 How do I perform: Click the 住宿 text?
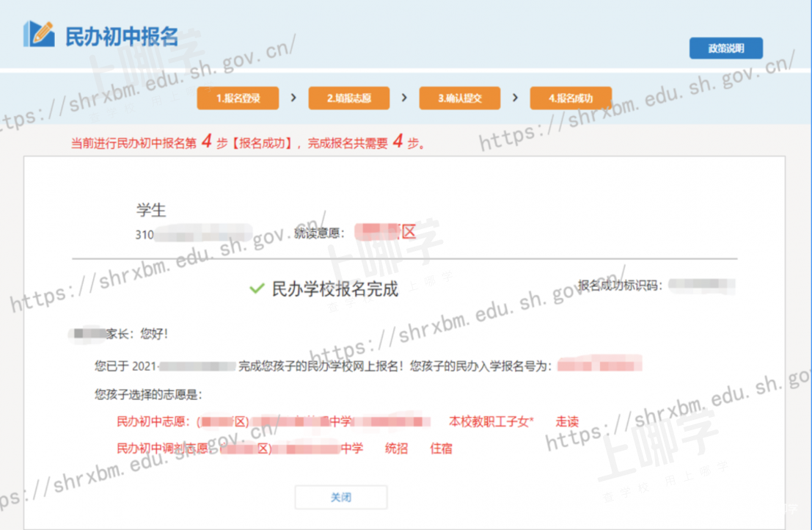pyautogui.click(x=441, y=448)
